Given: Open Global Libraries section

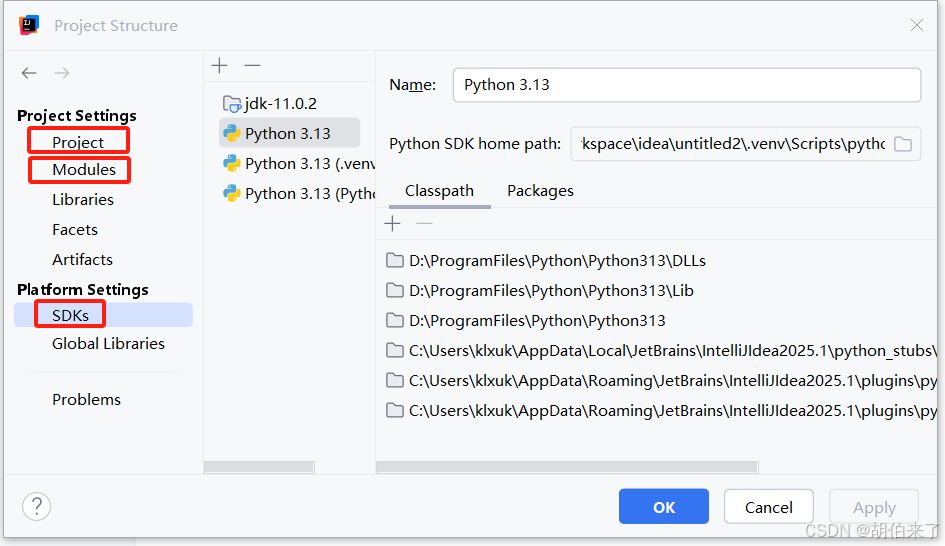Looking at the screenshot, I should click(108, 344).
